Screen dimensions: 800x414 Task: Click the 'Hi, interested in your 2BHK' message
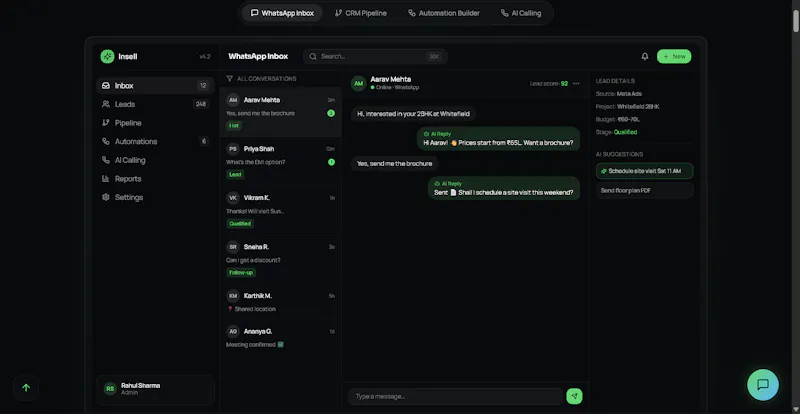tap(413, 114)
